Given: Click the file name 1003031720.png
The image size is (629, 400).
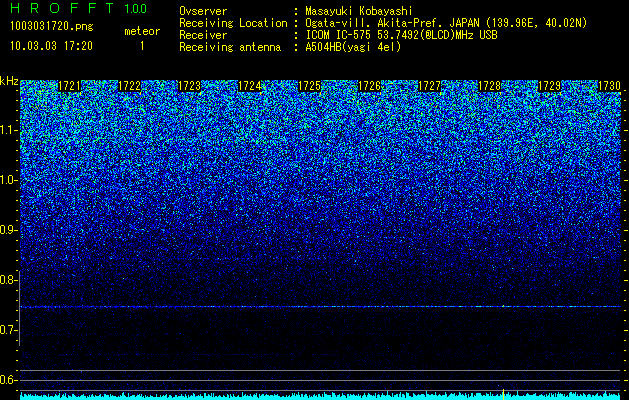Looking at the screenshot, I should 52,27.
